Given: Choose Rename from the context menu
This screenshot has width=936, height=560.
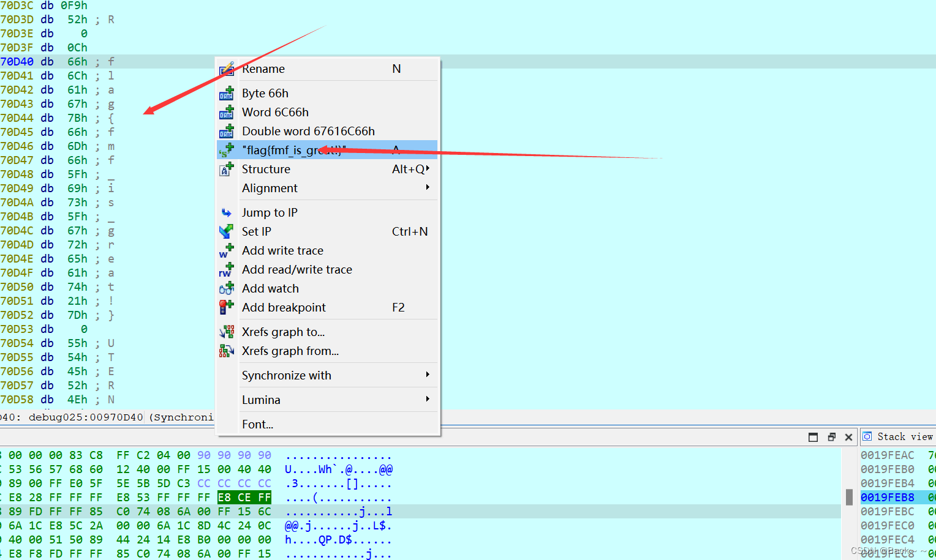Looking at the screenshot, I should pos(328,69).
